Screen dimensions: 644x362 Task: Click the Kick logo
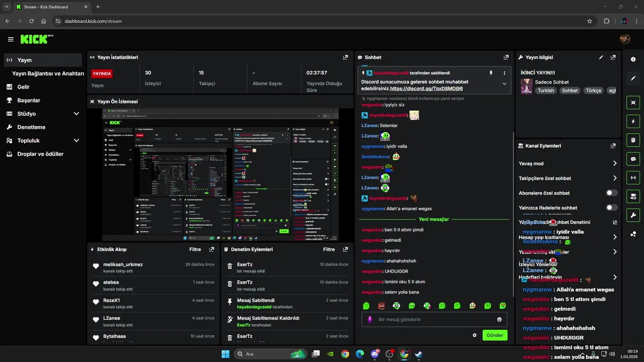pos(37,39)
